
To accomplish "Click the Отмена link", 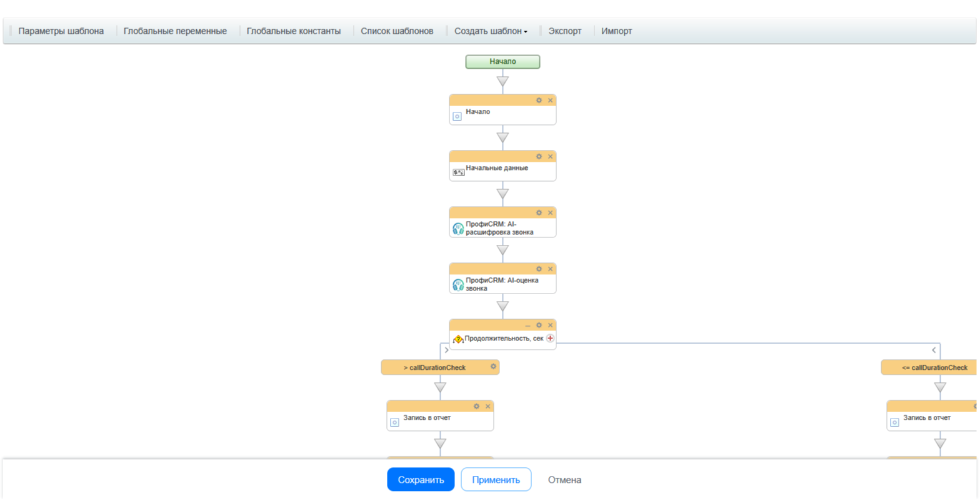I will (x=564, y=480).
